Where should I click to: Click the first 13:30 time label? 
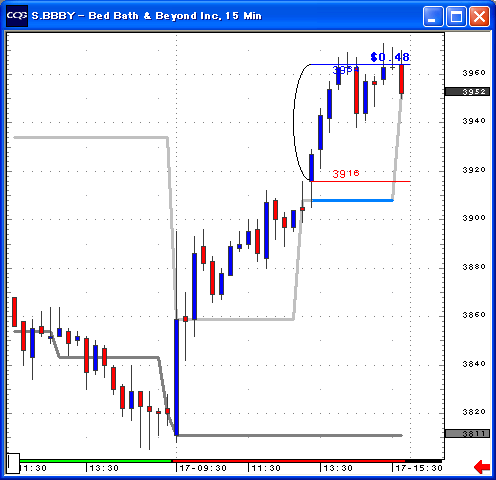104,468
